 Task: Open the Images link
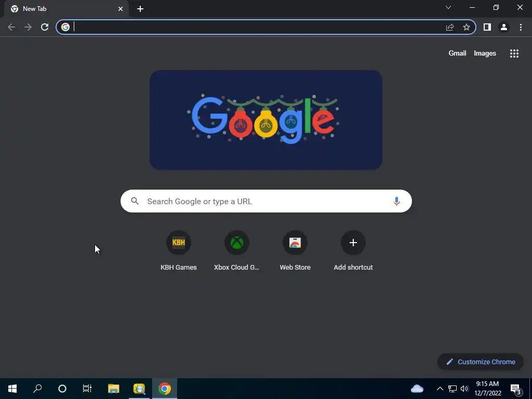[x=485, y=54]
